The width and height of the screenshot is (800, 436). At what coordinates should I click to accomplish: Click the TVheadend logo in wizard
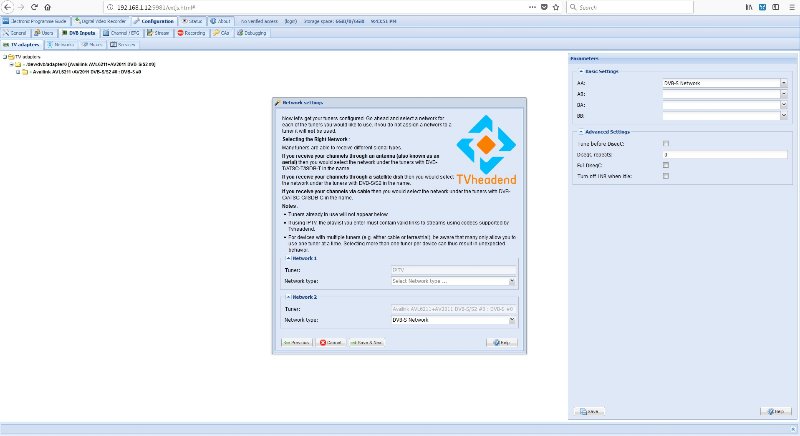pyautogui.click(x=486, y=149)
